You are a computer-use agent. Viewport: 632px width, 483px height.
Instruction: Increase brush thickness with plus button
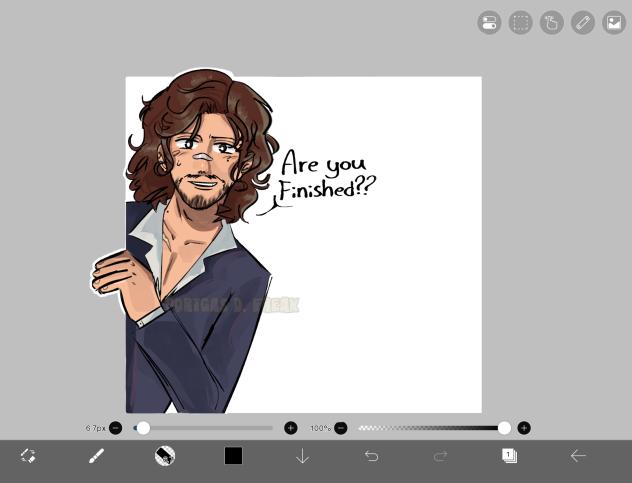(x=291, y=428)
